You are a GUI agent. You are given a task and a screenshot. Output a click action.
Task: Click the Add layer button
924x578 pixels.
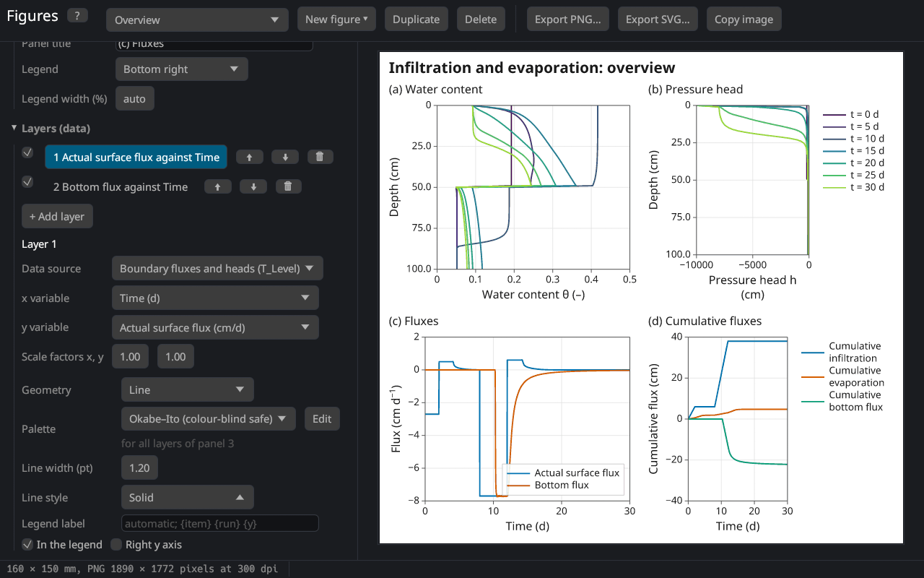[57, 216]
